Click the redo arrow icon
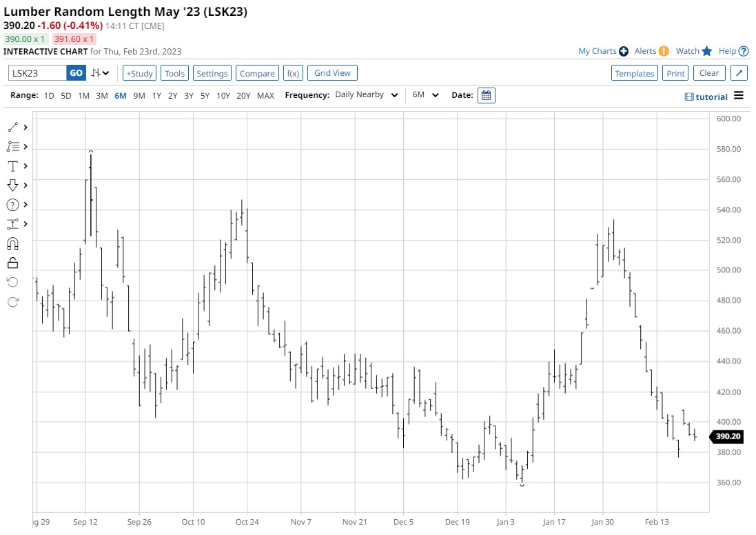 [12, 302]
